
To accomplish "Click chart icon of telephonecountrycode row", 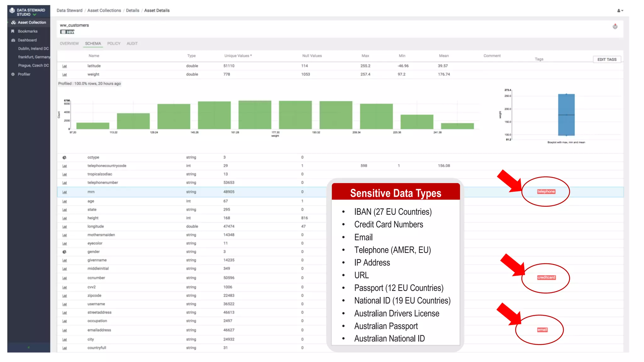I will click(x=64, y=166).
